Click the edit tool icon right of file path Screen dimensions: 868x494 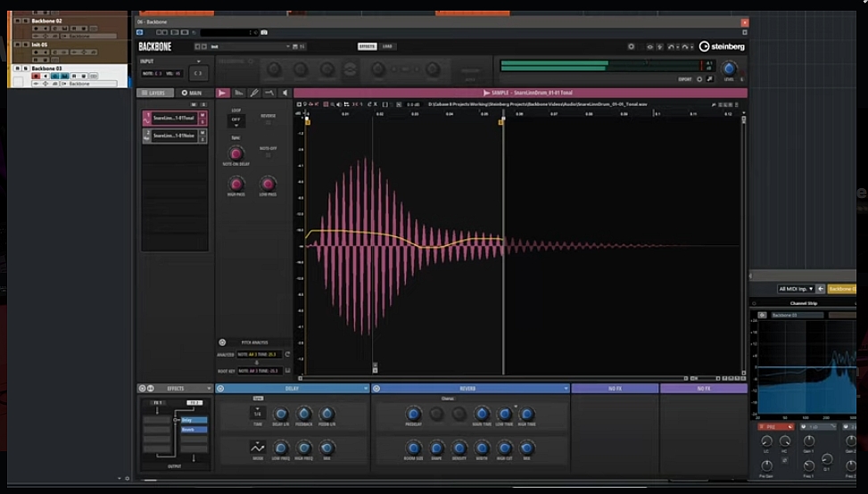(x=714, y=104)
